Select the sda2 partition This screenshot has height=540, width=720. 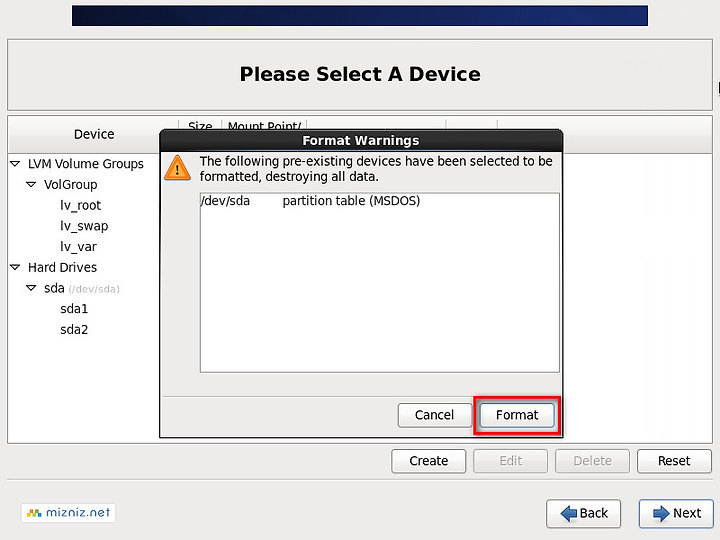pos(74,329)
